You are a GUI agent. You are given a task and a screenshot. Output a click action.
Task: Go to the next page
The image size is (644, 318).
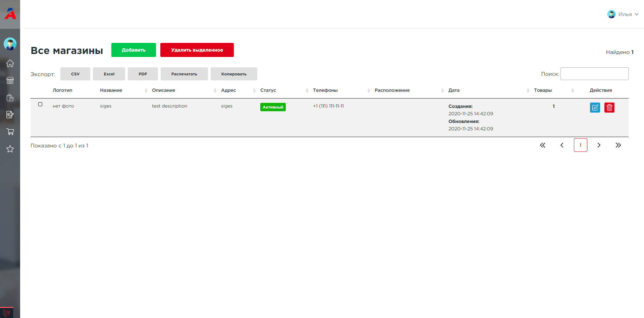[599, 145]
